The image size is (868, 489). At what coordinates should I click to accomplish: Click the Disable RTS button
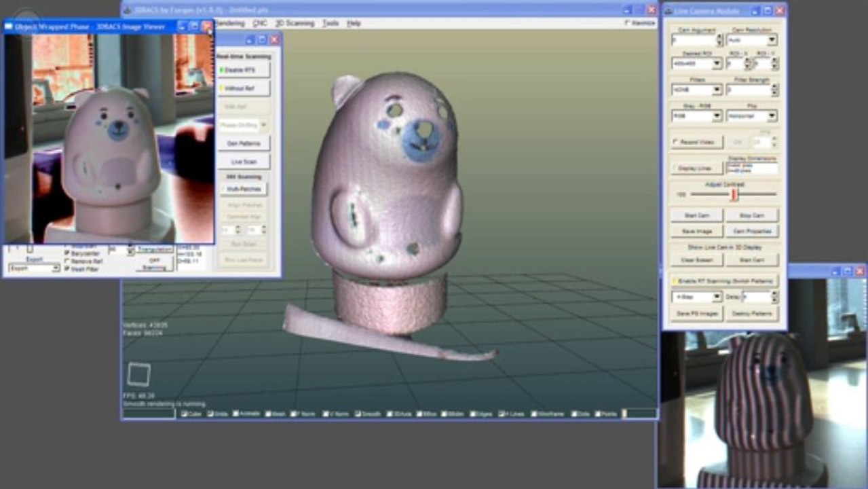244,69
